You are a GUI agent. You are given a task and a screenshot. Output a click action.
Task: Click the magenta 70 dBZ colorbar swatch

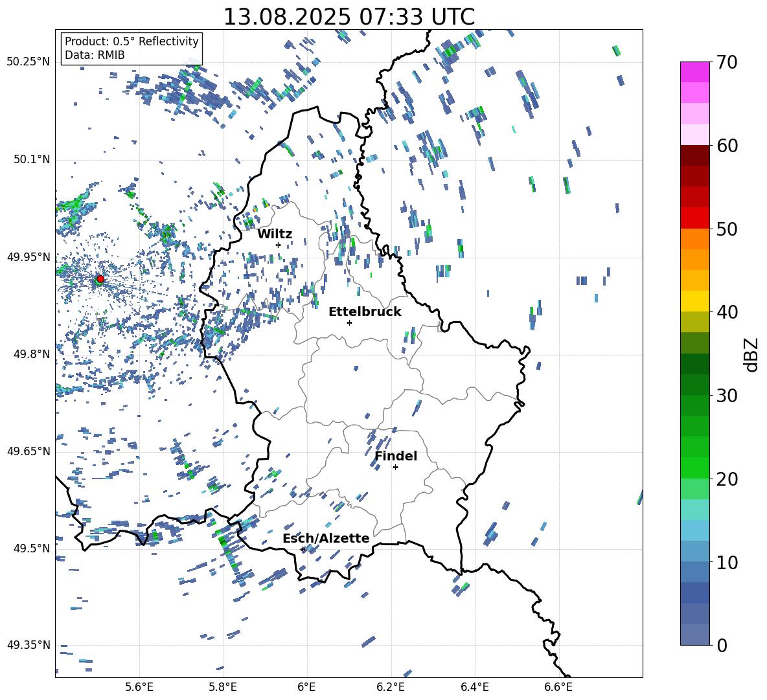(x=695, y=72)
